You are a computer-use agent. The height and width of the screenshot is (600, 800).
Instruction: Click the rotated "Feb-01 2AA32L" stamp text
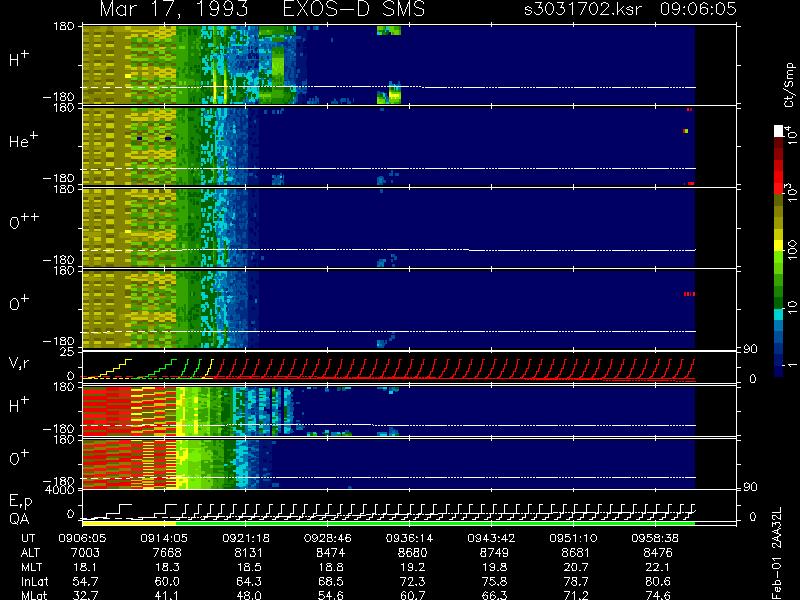coord(778,554)
